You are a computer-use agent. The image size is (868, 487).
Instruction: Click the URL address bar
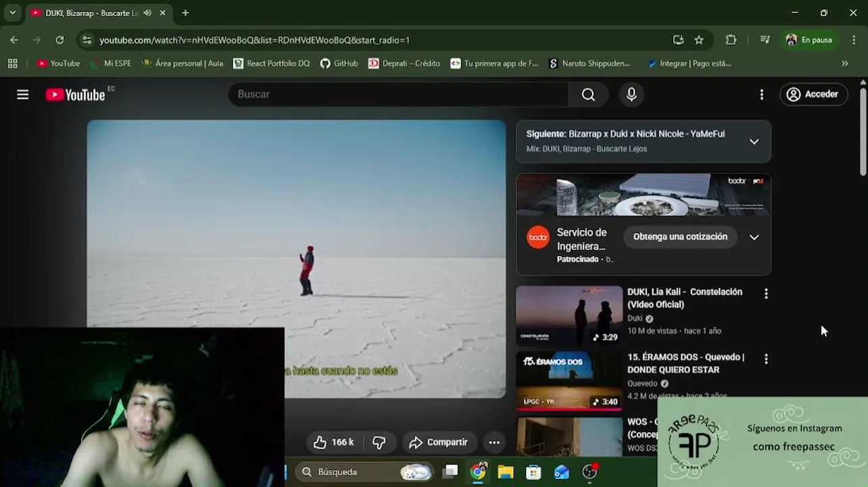pos(379,40)
